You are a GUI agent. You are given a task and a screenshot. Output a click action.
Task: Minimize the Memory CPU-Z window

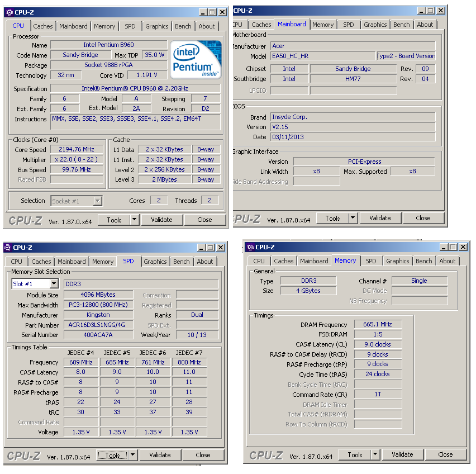click(x=444, y=247)
